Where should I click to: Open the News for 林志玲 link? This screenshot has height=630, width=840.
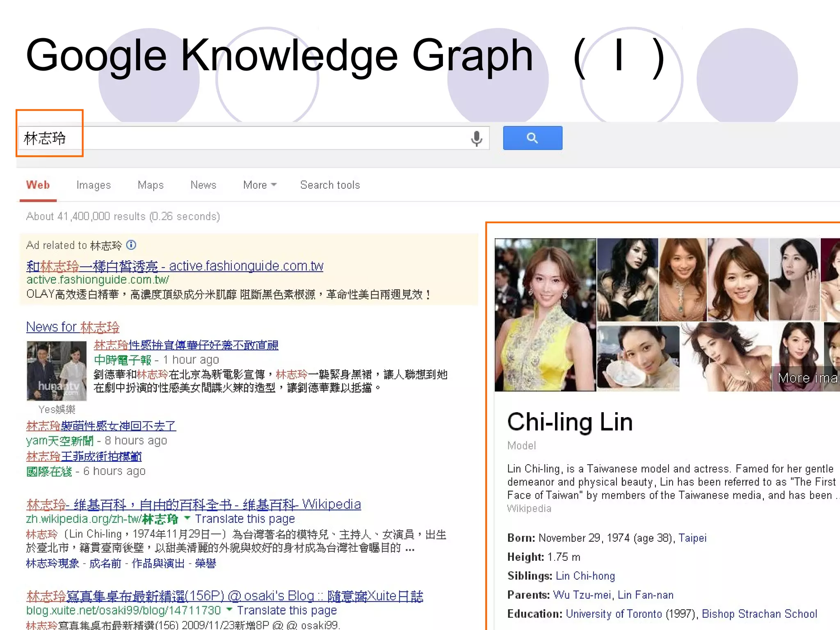pos(73,327)
